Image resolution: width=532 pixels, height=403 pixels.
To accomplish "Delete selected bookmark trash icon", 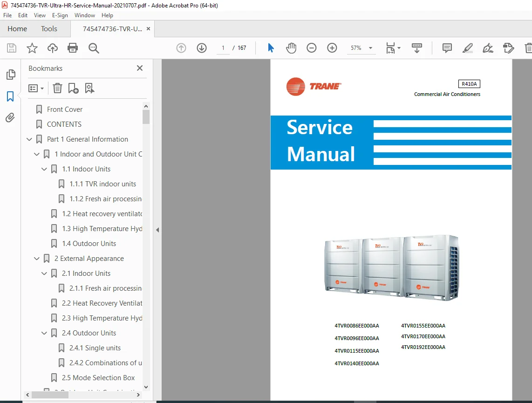I will (x=57, y=88).
